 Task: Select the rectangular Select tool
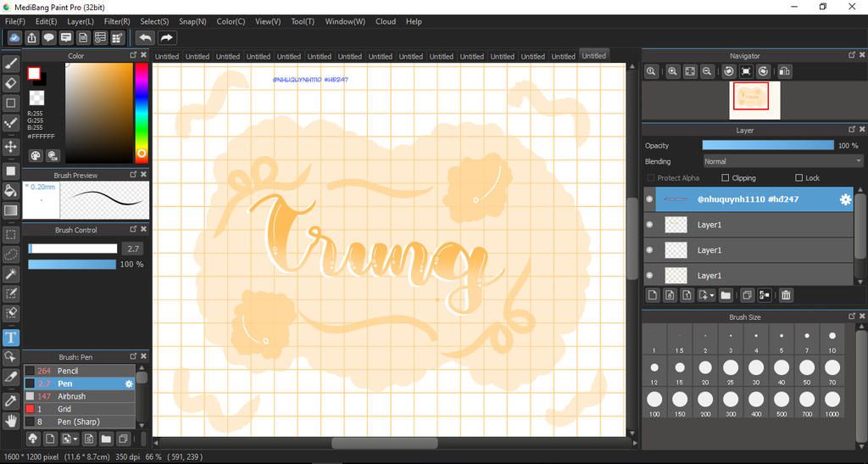click(10, 235)
